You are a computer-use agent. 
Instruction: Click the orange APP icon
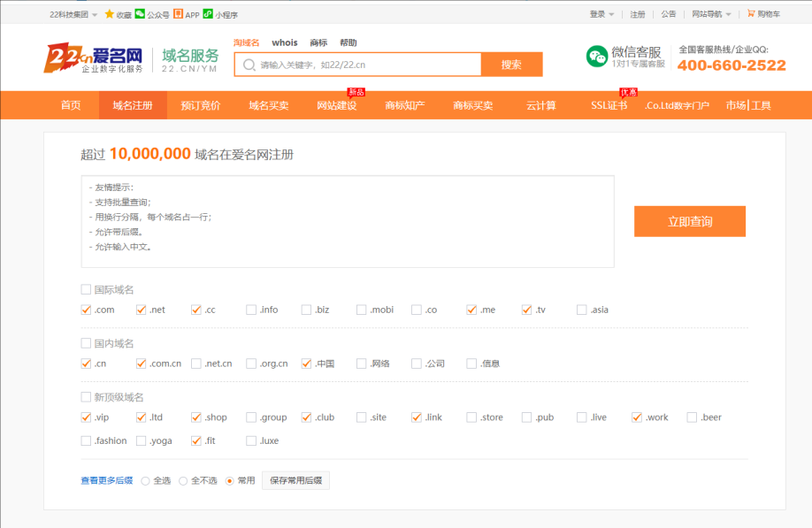point(179,14)
